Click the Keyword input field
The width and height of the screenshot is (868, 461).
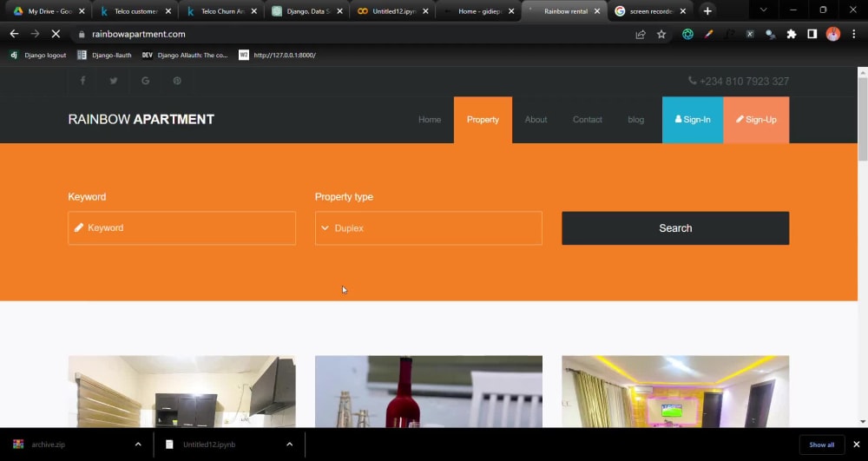pyautogui.click(x=181, y=228)
